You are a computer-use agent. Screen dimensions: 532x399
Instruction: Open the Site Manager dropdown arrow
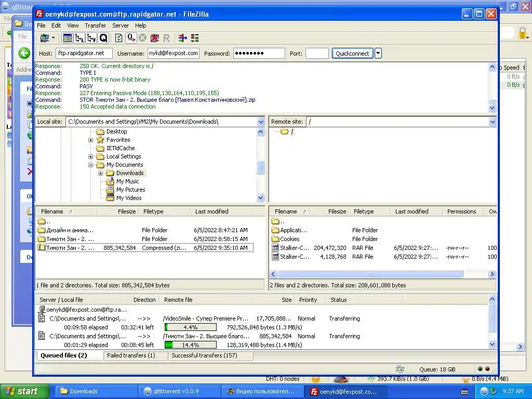(x=54, y=38)
